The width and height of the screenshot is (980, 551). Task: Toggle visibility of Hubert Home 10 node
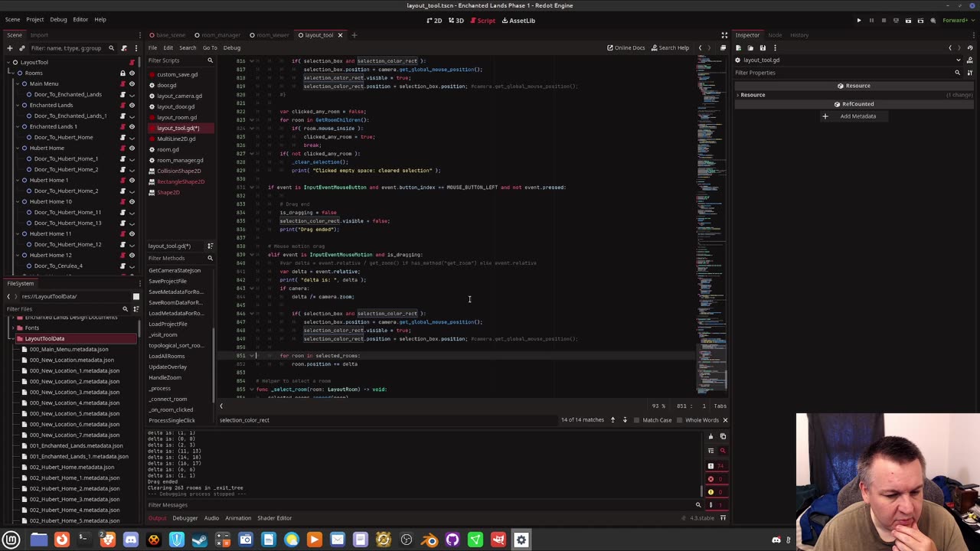coord(132,201)
